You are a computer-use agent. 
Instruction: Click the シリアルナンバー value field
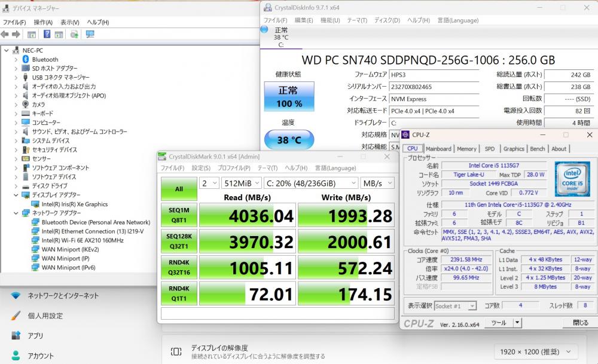pyautogui.click(x=434, y=87)
